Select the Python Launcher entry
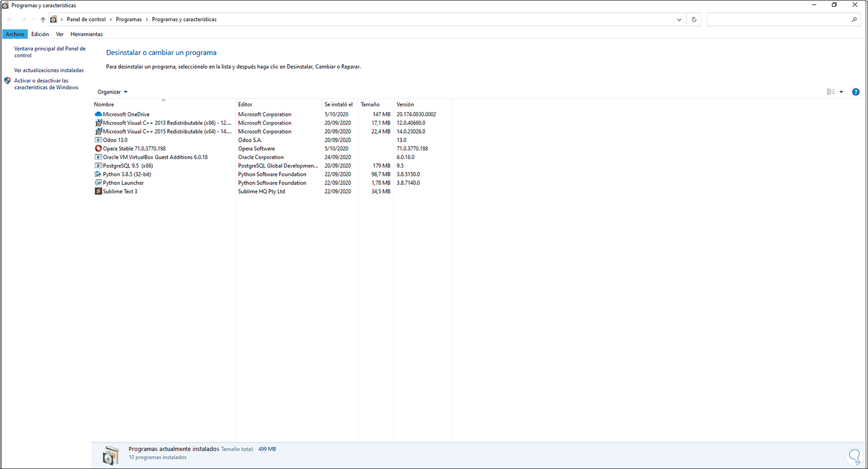The width and height of the screenshot is (868, 469). [x=123, y=183]
